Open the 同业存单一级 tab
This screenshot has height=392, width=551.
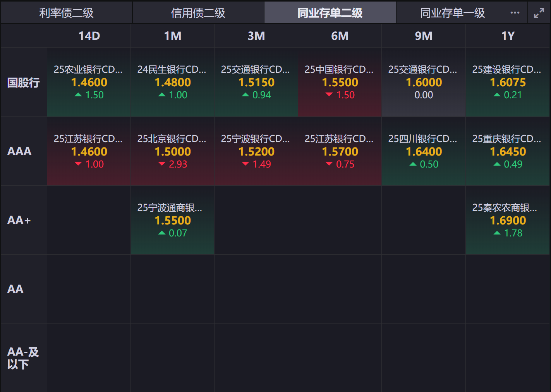453,13
